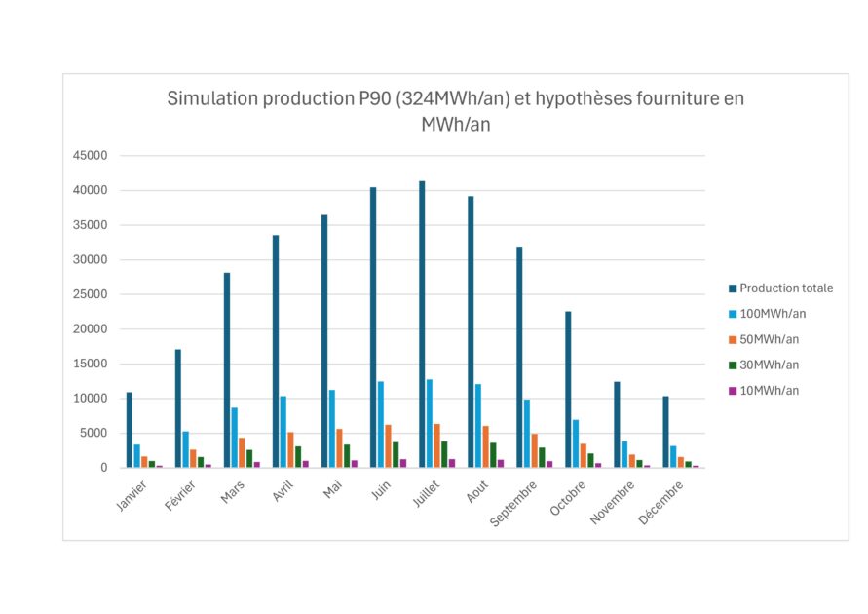Click the light blue 100MWh/an legend swatch
The image size is (868, 614).
733,314
